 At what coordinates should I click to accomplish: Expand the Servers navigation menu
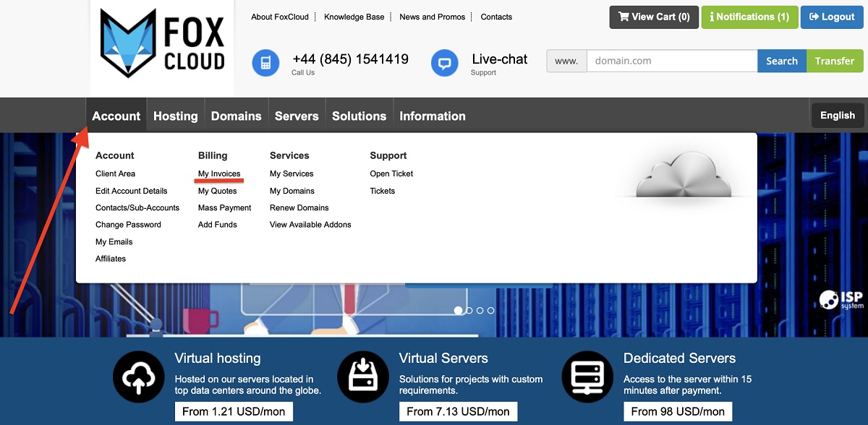[x=297, y=116]
